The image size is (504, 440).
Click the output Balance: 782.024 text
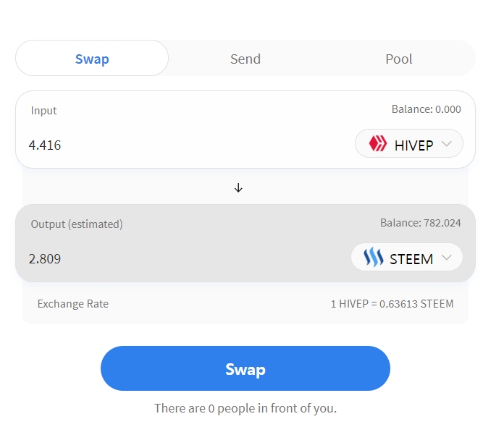(x=420, y=223)
